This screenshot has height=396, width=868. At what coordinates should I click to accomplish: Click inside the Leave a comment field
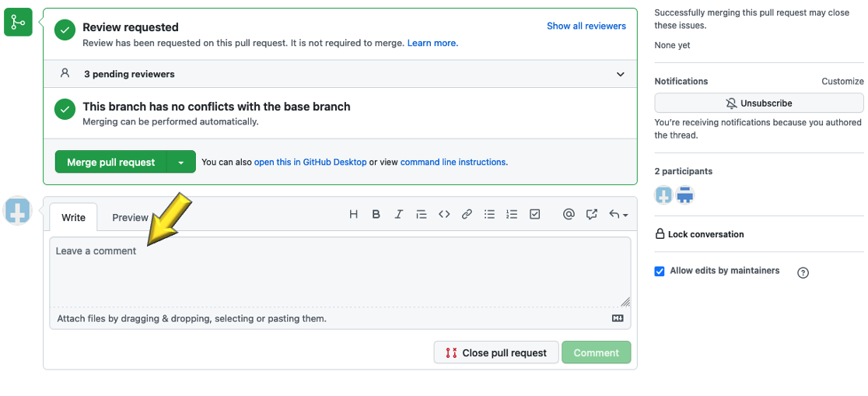pos(339,272)
